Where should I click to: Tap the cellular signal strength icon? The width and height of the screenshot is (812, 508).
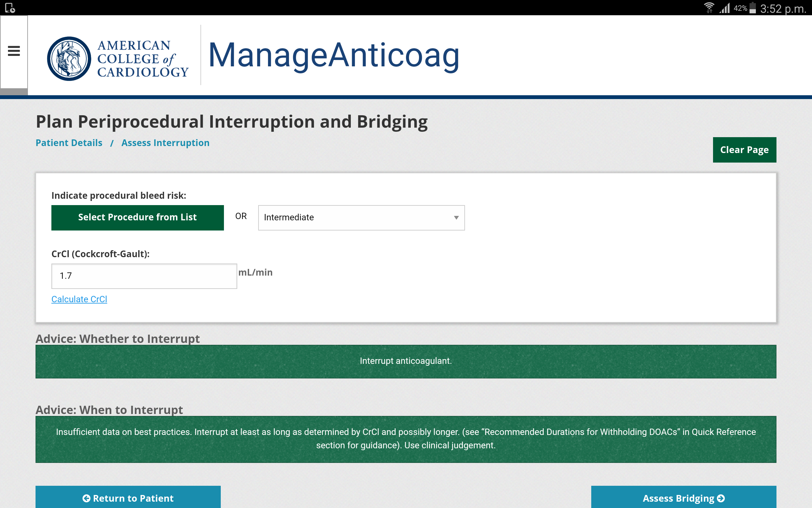coord(724,8)
